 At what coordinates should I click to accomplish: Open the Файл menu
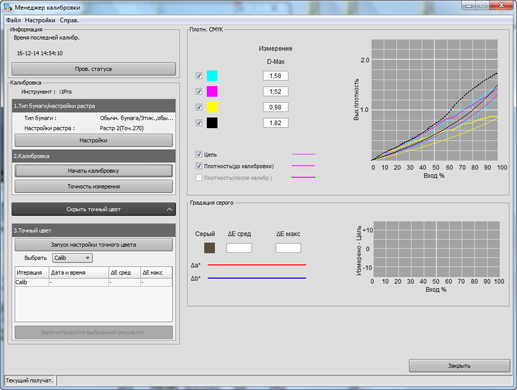click(x=13, y=20)
